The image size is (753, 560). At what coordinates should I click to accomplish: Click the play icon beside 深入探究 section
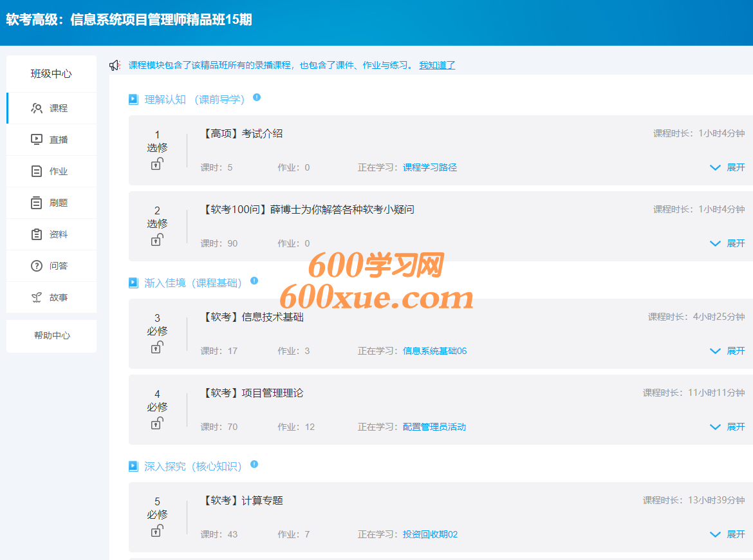click(x=133, y=467)
